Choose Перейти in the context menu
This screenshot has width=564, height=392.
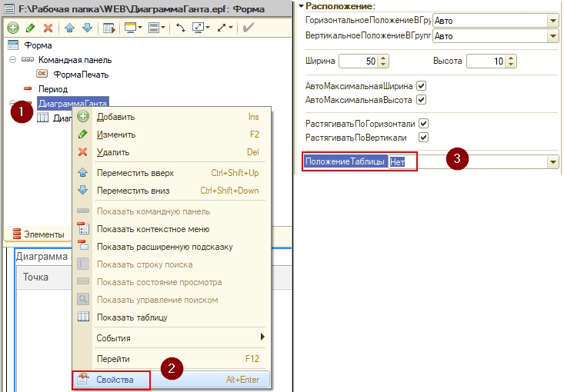click(x=172, y=359)
